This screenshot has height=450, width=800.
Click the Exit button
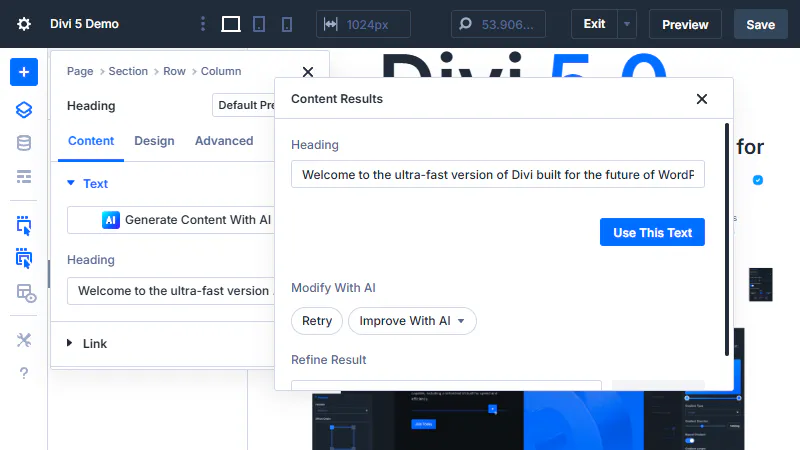point(594,24)
